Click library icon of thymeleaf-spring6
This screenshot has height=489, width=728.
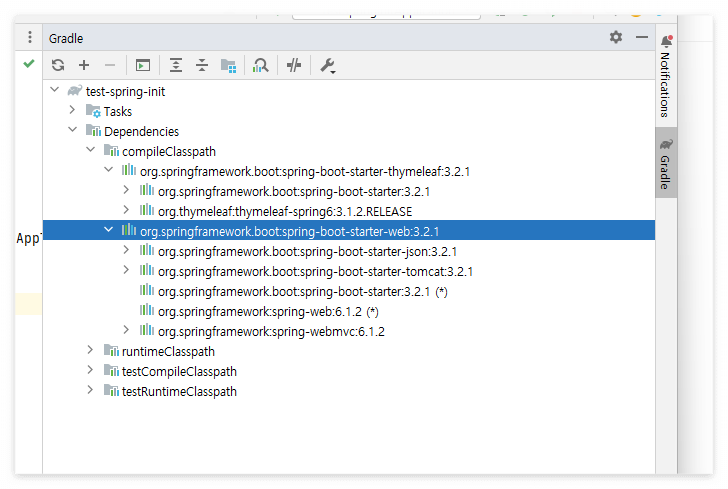tap(147, 210)
